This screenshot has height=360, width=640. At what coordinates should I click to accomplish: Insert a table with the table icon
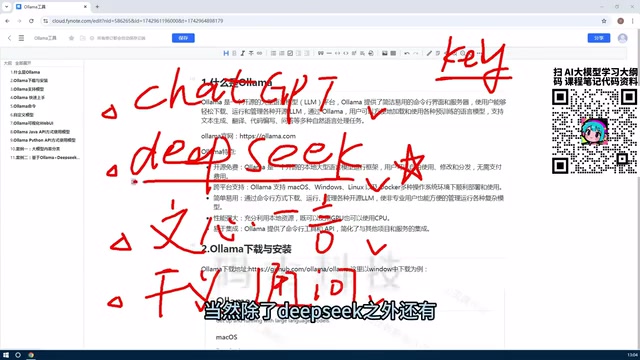click(393, 53)
